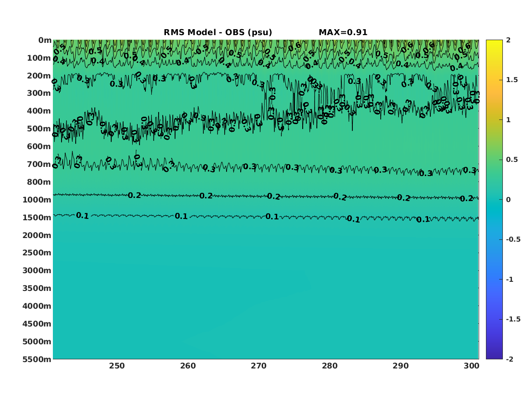Pick the colorbar tick label '-1.5'
Screen dimensions: 532x399
[513, 319]
